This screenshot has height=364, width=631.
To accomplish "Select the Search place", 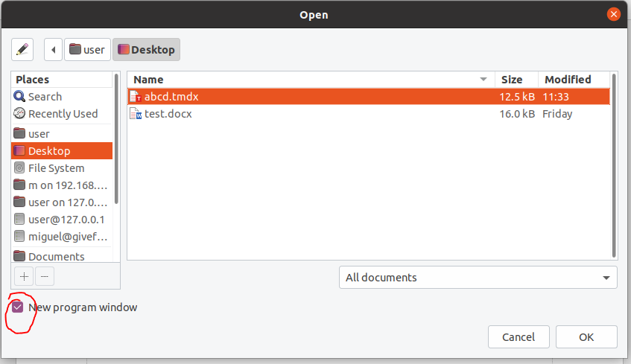I will point(45,97).
